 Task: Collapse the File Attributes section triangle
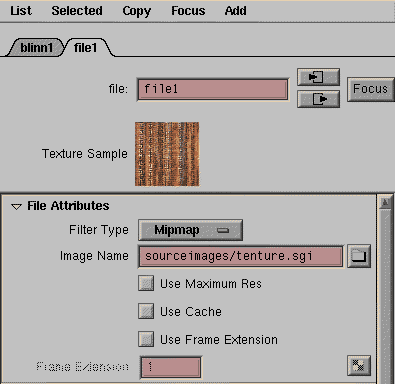point(16,207)
